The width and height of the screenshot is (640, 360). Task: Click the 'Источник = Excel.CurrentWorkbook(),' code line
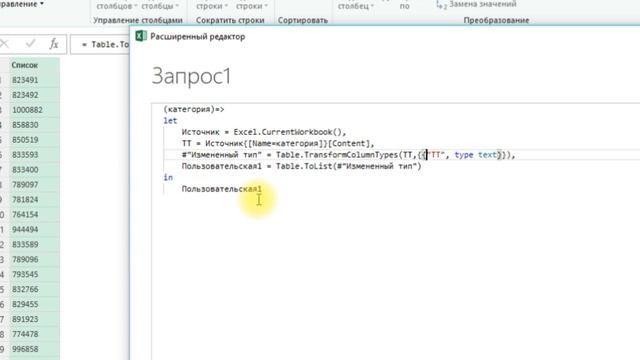(264, 132)
